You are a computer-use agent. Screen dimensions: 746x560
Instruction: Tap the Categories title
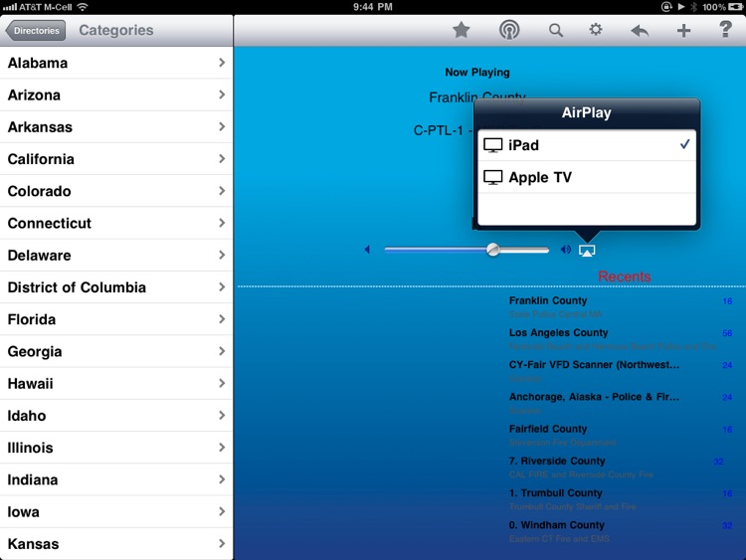(x=116, y=30)
